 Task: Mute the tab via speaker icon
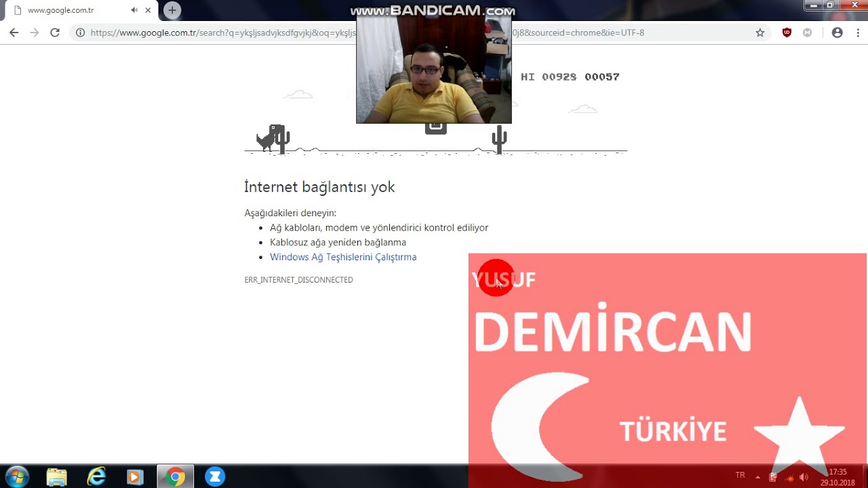point(134,10)
